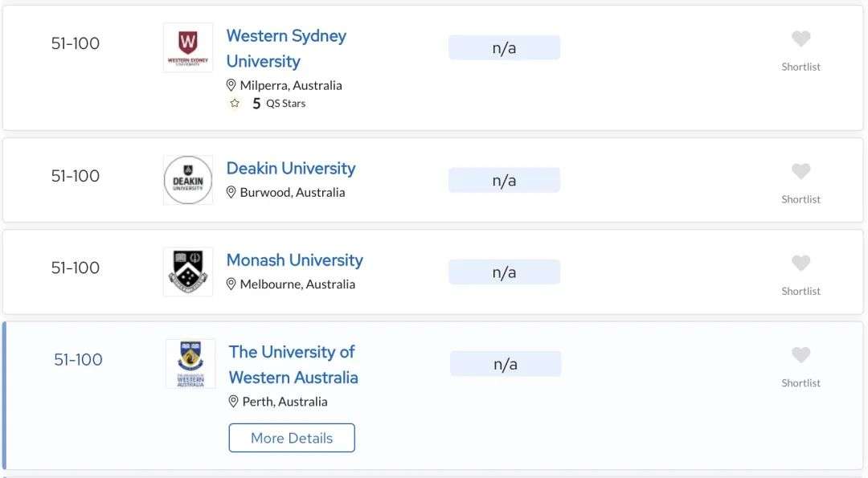This screenshot has height=478, width=868.
Task: Click the More Details button
Action: pos(292,438)
